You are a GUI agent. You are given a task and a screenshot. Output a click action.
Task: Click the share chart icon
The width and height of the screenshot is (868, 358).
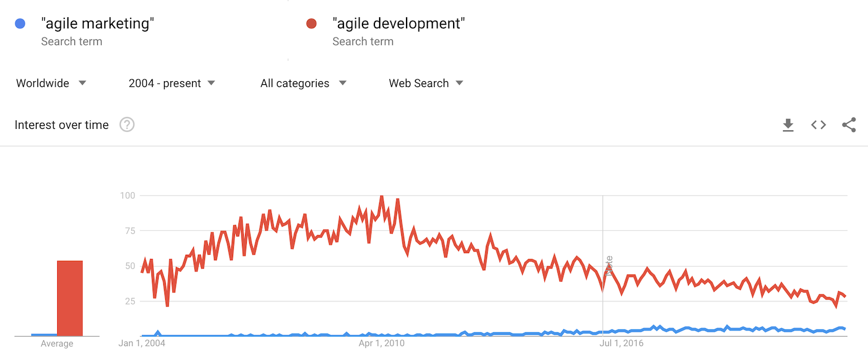849,125
